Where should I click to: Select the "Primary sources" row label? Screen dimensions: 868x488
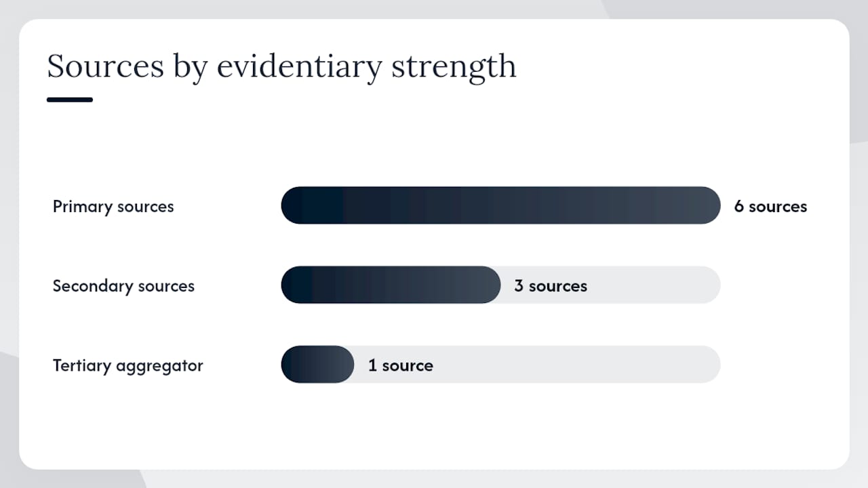(113, 207)
